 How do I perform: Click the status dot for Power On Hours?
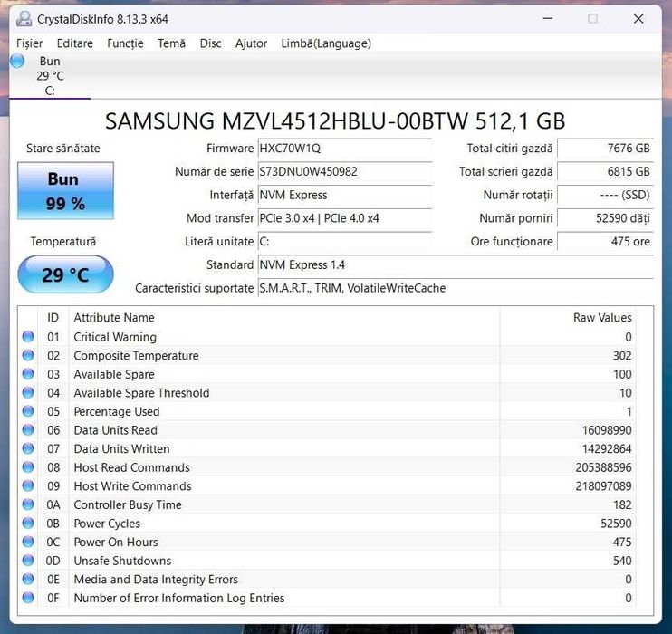click(x=28, y=542)
